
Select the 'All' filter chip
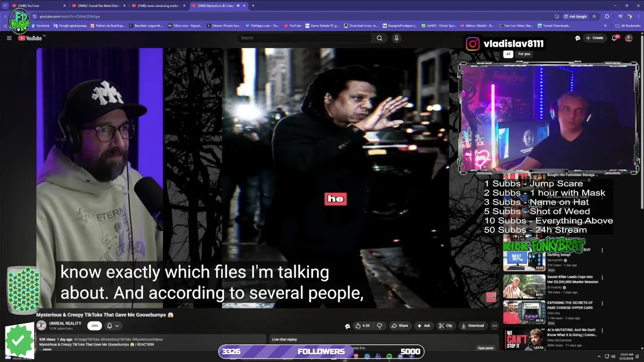[508, 54]
